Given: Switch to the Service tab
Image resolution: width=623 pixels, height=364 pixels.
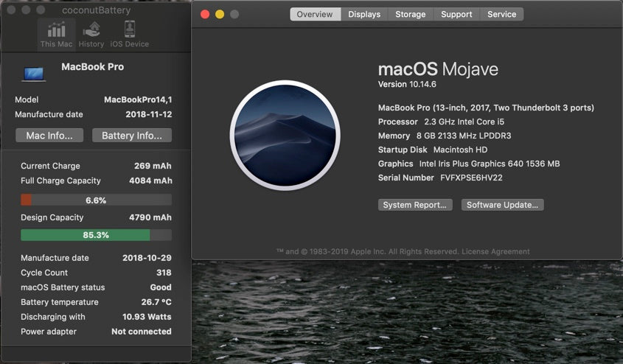Looking at the screenshot, I should [502, 14].
